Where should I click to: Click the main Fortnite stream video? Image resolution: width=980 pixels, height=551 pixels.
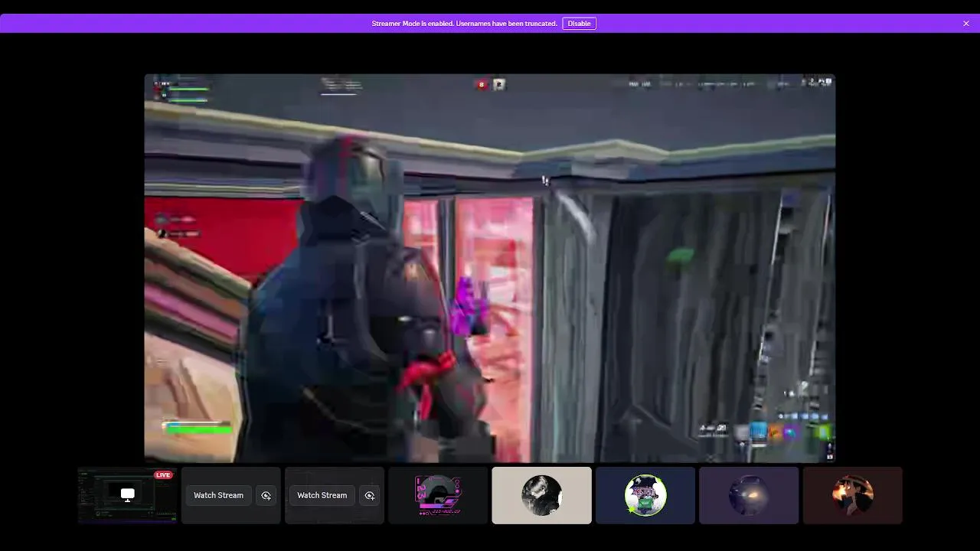pos(490,268)
